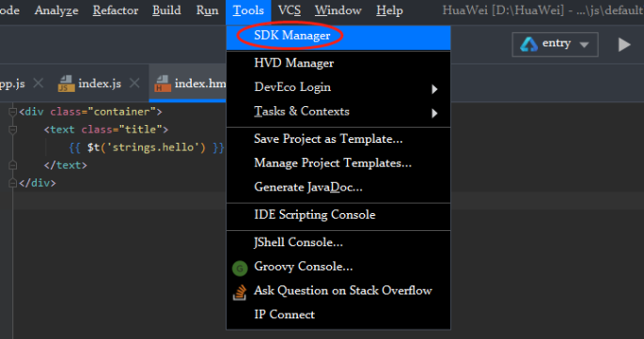
Task: Click Groovy green circle icon
Action: pos(240,269)
